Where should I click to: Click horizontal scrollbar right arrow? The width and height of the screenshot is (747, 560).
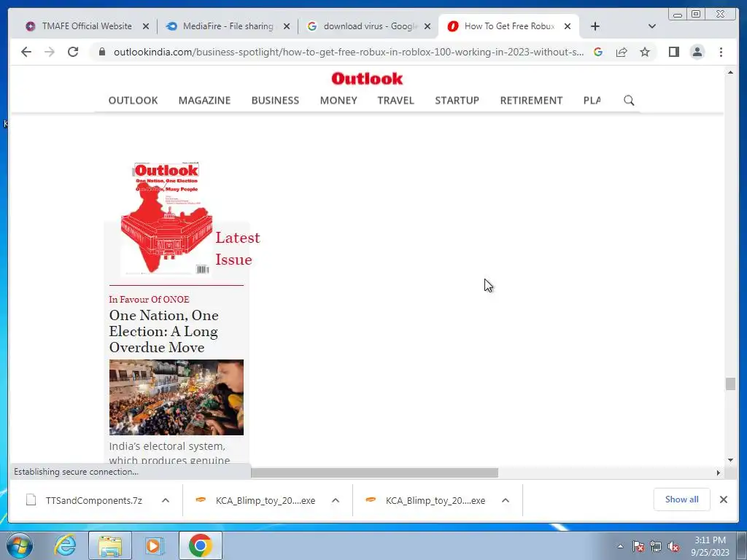719,472
